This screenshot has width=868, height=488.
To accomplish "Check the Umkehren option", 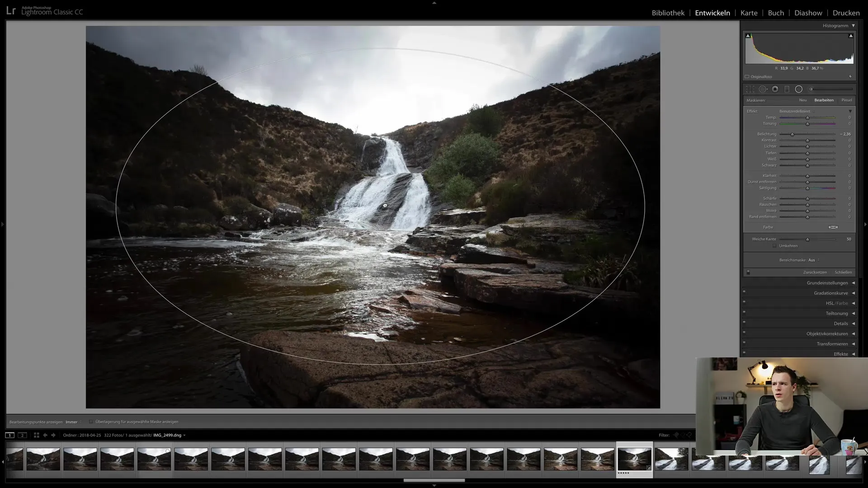I will click(x=774, y=246).
